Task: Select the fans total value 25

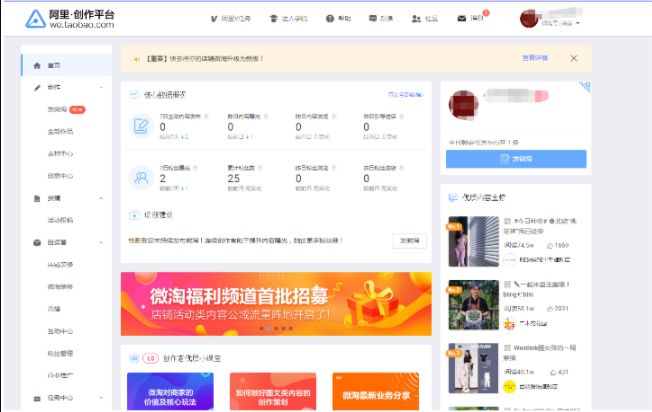Action: (x=234, y=178)
